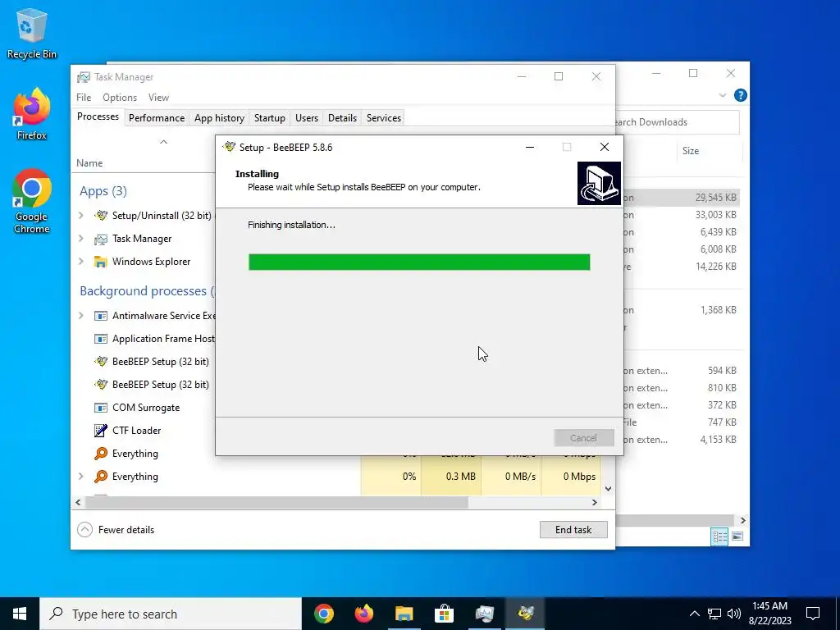
Task: Click the CTF Loader process icon
Action: (101, 431)
